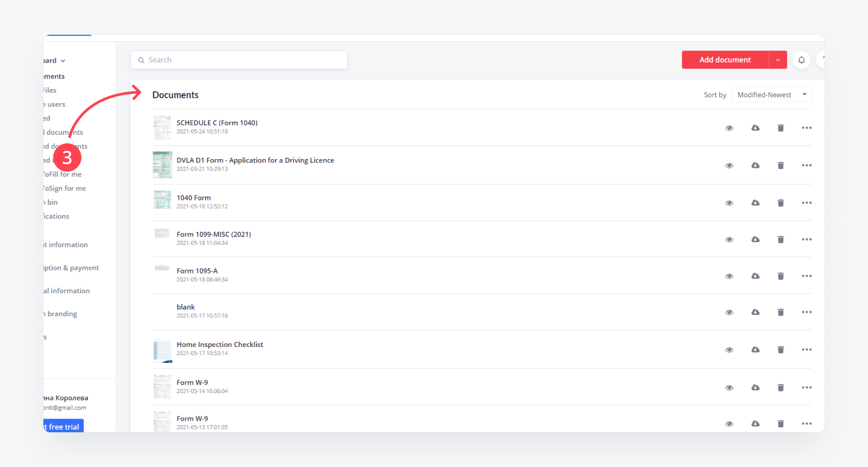Download the blank document
The image size is (868, 467).
pos(755,312)
